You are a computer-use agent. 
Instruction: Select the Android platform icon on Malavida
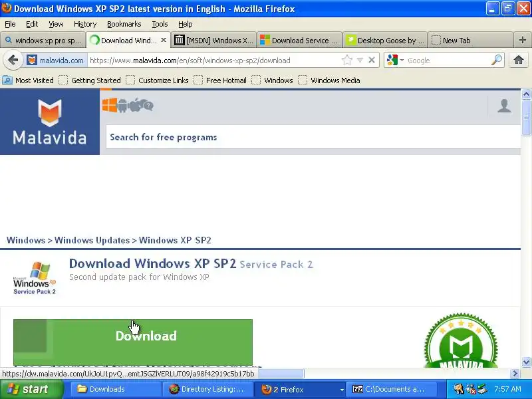122,106
